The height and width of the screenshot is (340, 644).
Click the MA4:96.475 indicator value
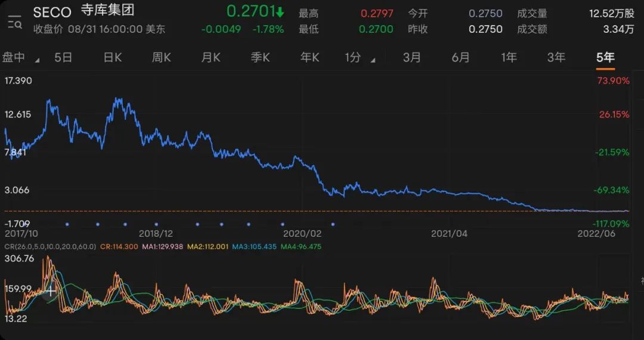tap(301, 247)
